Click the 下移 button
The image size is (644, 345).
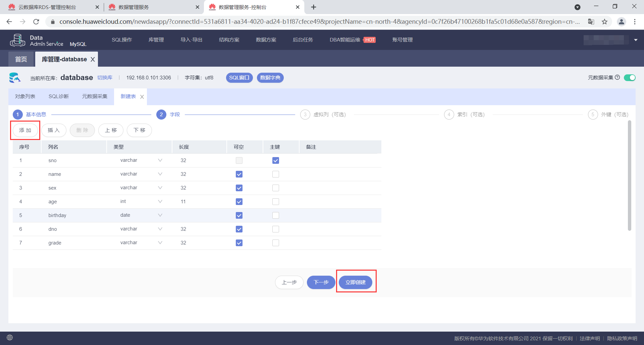pos(139,130)
